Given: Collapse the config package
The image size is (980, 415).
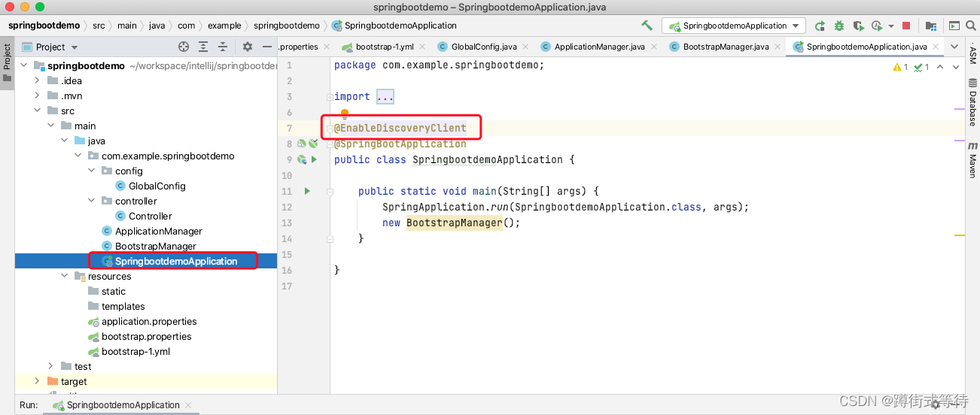Looking at the screenshot, I should [92, 171].
